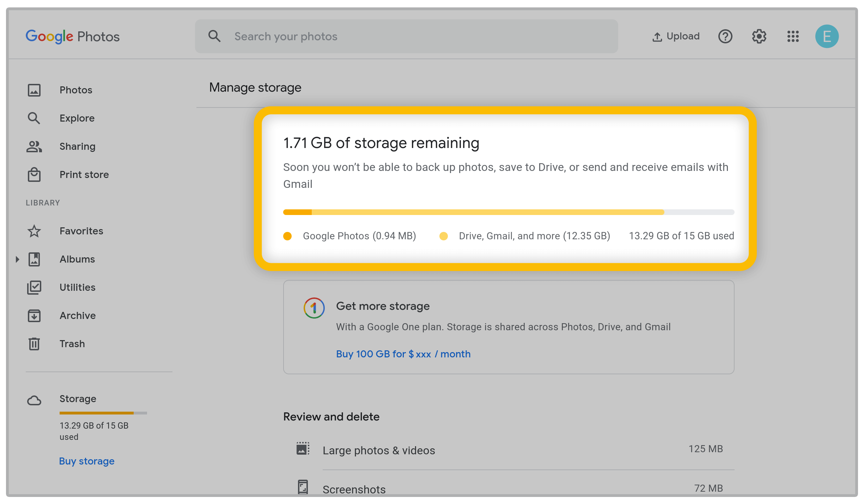864x504 pixels.
Task: Click the Explore magnifier icon in sidebar
Action: 34,118
